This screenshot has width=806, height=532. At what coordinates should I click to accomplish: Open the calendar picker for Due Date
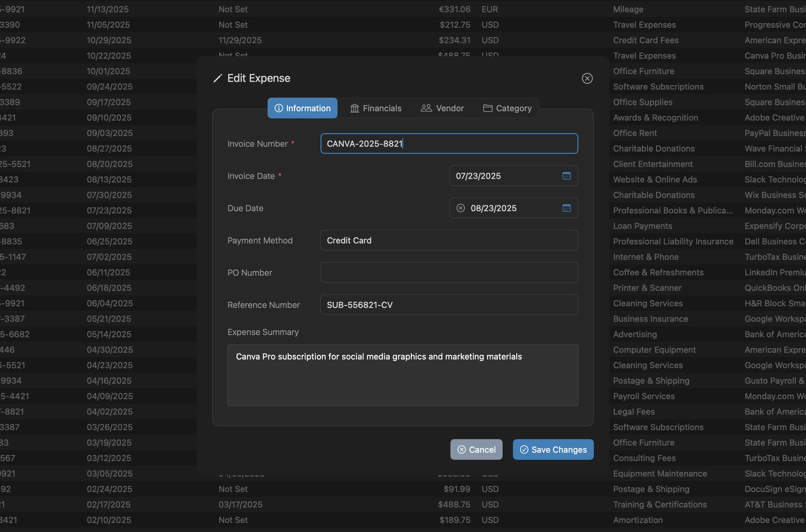pos(567,208)
